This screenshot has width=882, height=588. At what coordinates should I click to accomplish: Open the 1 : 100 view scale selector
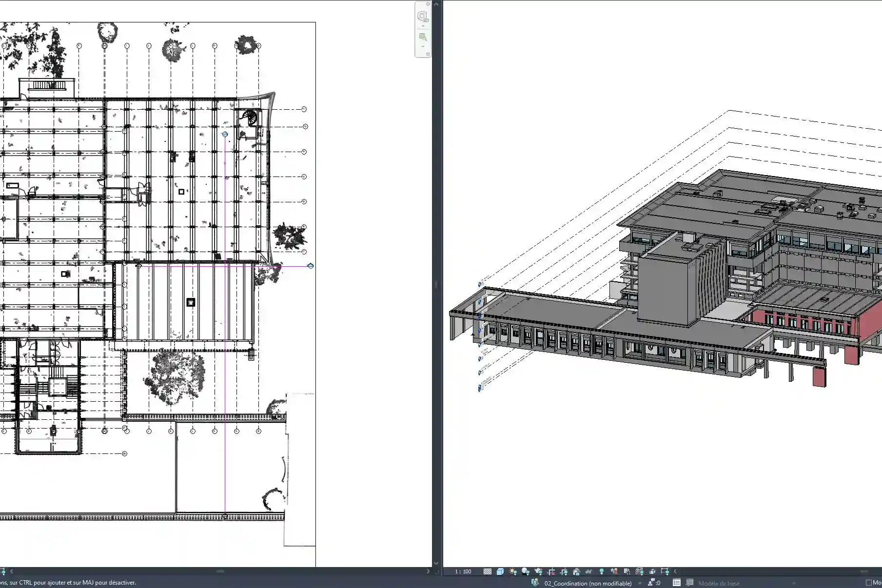[463, 571]
